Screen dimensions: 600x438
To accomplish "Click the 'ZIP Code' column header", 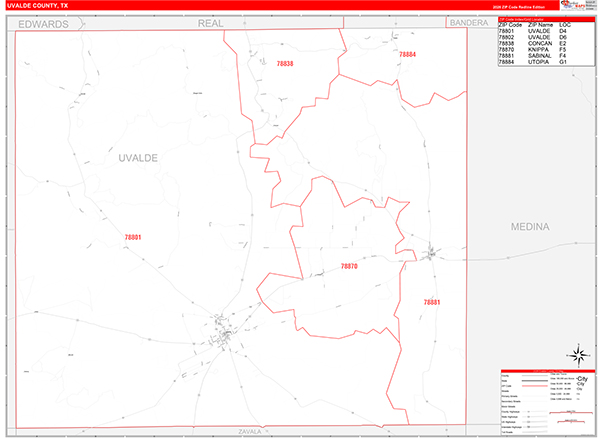I will click(510, 25).
